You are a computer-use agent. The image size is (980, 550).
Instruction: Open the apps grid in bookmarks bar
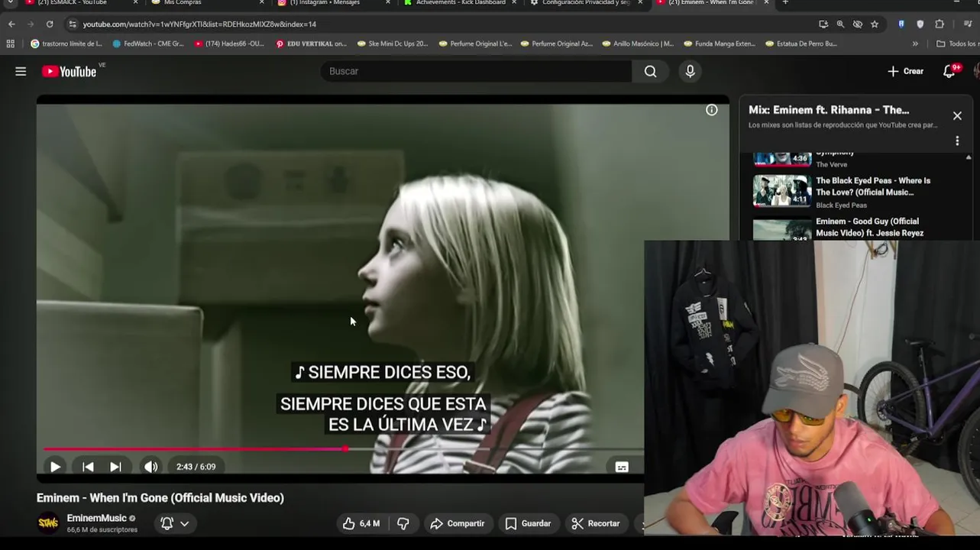[x=11, y=44]
